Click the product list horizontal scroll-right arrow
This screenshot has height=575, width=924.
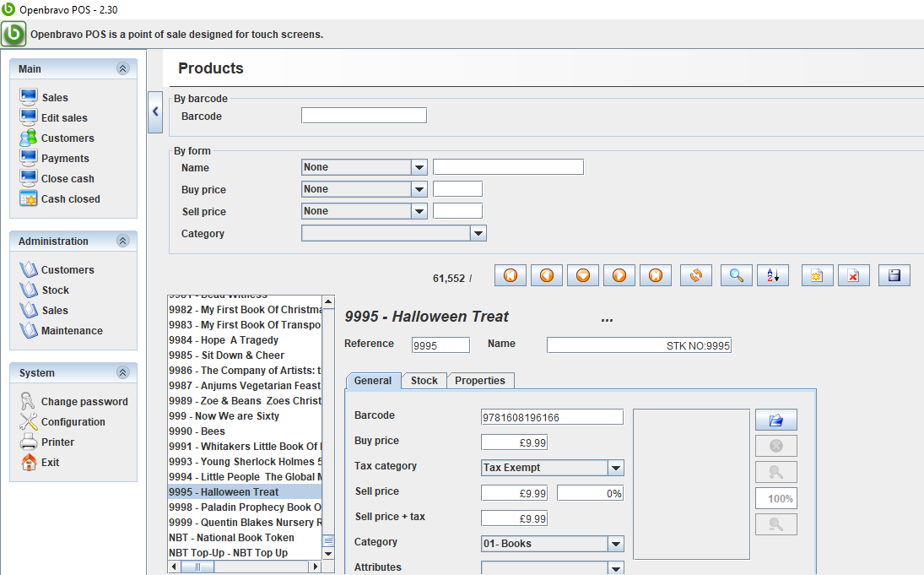[316, 567]
